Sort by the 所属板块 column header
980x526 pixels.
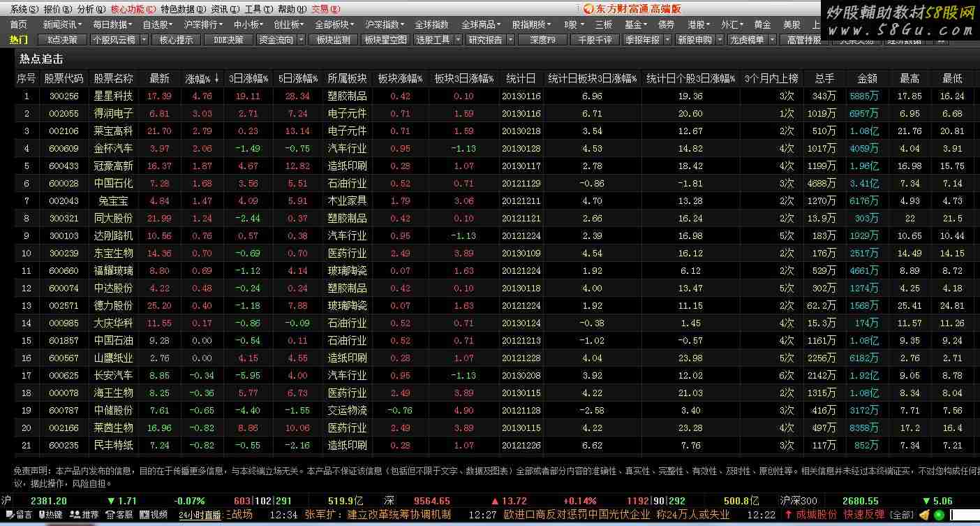coord(347,78)
